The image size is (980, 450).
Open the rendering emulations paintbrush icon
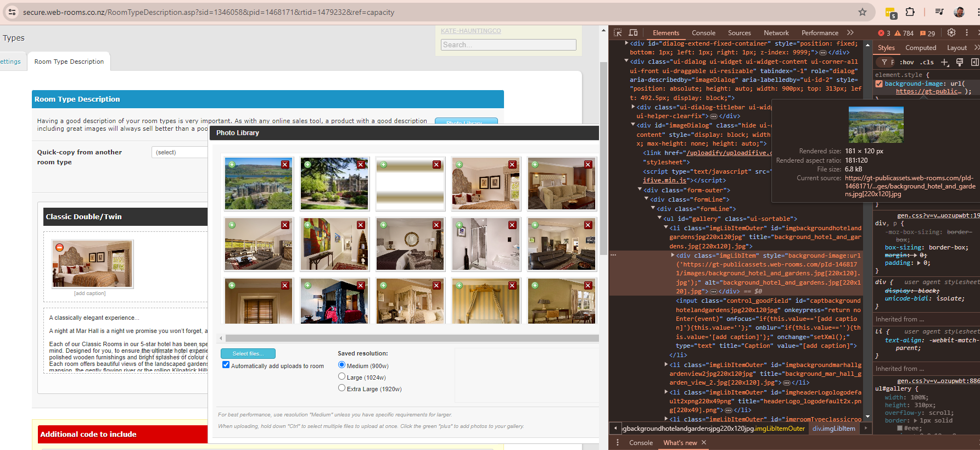coord(960,62)
